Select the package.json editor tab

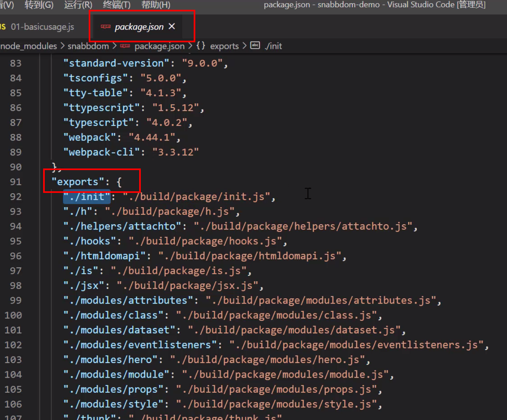[x=139, y=27]
